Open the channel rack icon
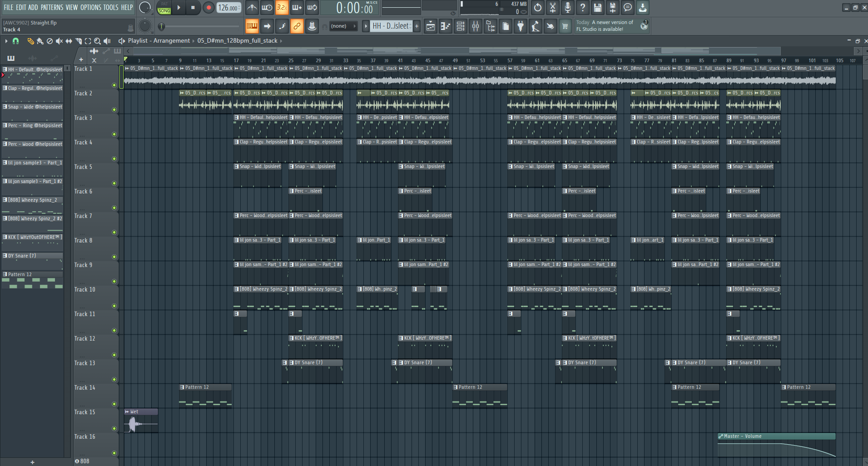Viewport: 868px width, 466px height. coord(461,26)
